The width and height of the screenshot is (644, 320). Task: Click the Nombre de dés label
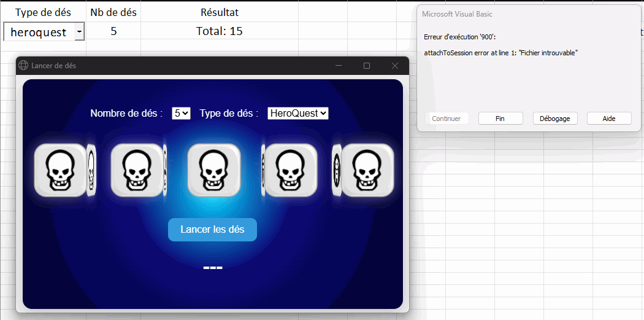coord(126,113)
